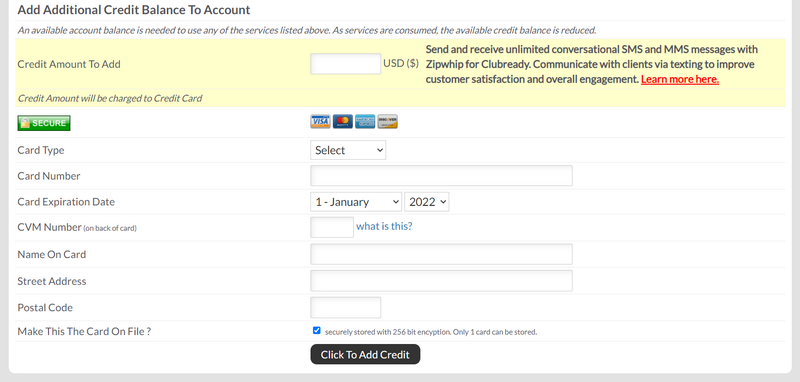Click the American Express card icon
The image size is (800, 382).
[365, 121]
